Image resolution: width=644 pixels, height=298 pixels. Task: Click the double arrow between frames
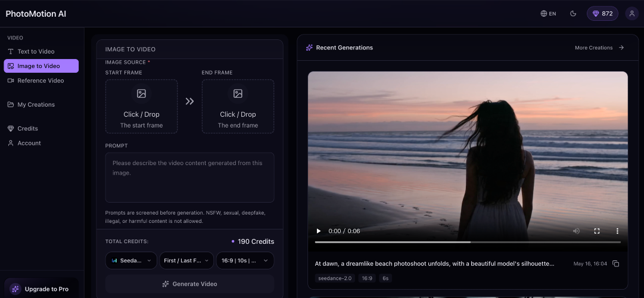click(x=189, y=101)
